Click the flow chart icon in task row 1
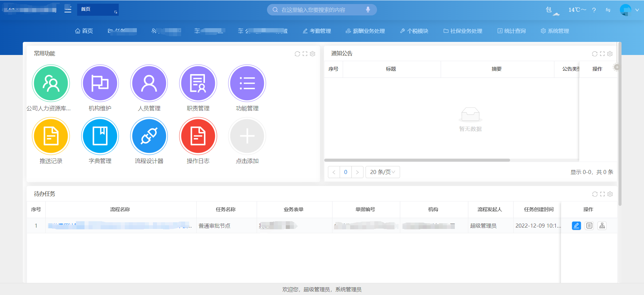Viewport: 644px width, 295px height. click(x=602, y=226)
